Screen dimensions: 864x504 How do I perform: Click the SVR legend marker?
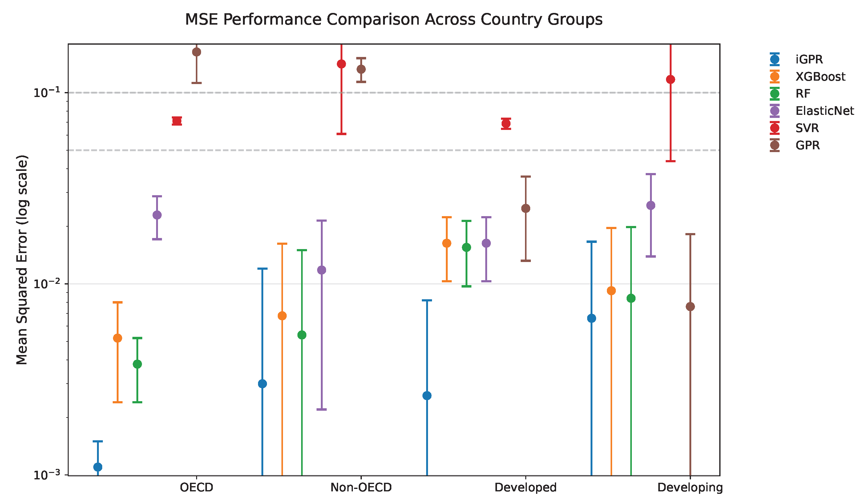(775, 128)
